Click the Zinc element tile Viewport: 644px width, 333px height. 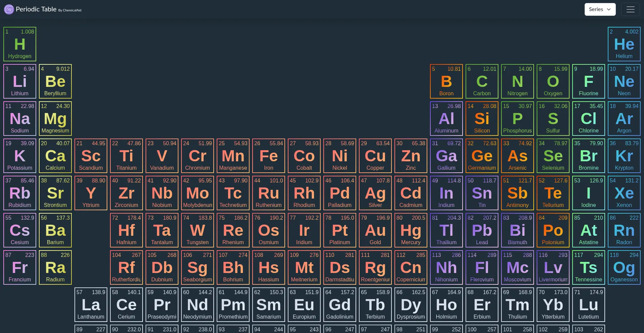pos(411,156)
